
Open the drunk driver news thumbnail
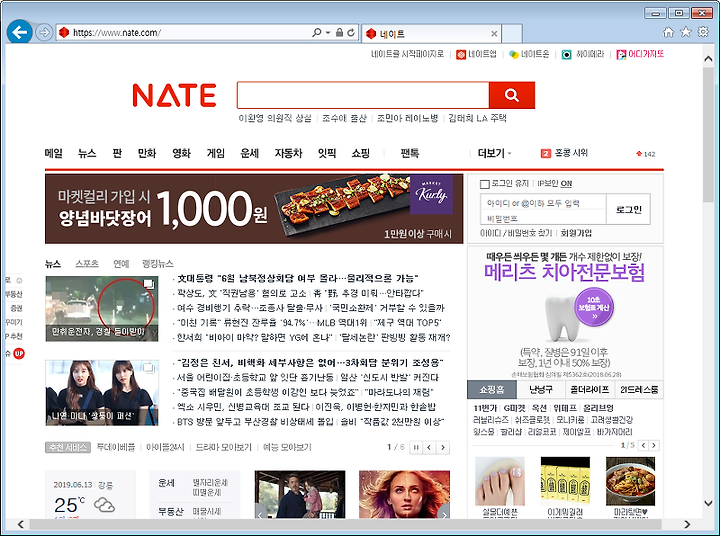102,309
